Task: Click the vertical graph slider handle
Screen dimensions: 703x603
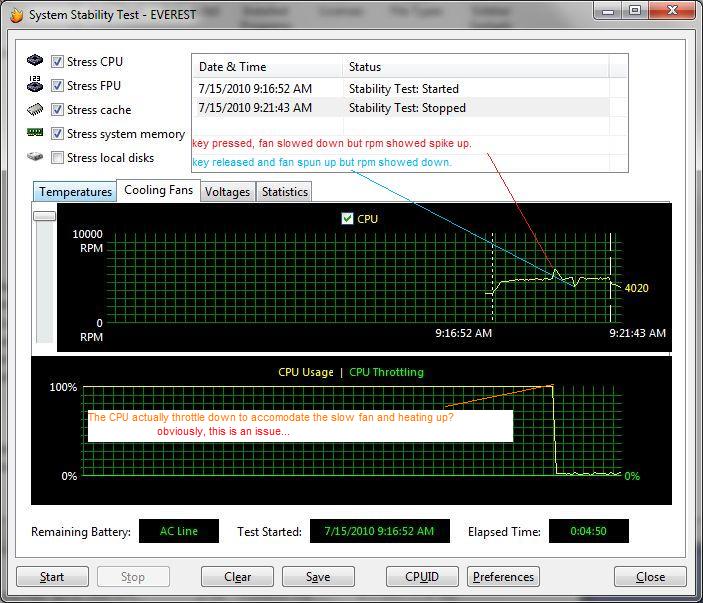Action: (x=44, y=216)
